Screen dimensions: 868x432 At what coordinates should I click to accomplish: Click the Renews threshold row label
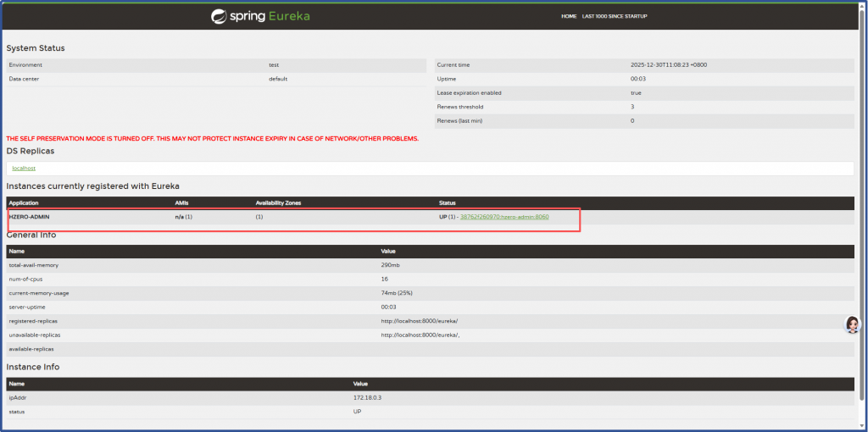pos(459,107)
